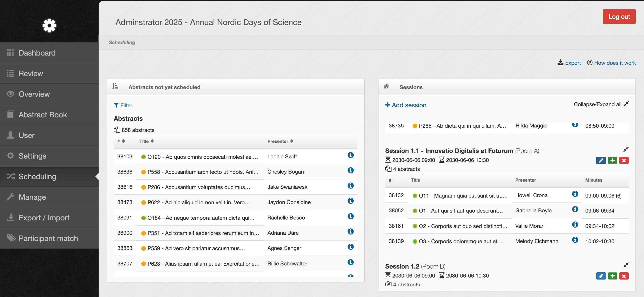Screen dimensions: 644x297
Task: Click red delete button for Session 1.2
Action: pos(624,276)
